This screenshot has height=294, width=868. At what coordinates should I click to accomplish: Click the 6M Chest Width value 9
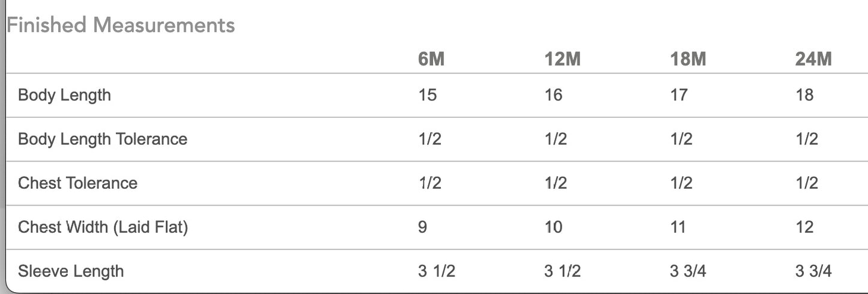pos(422,227)
